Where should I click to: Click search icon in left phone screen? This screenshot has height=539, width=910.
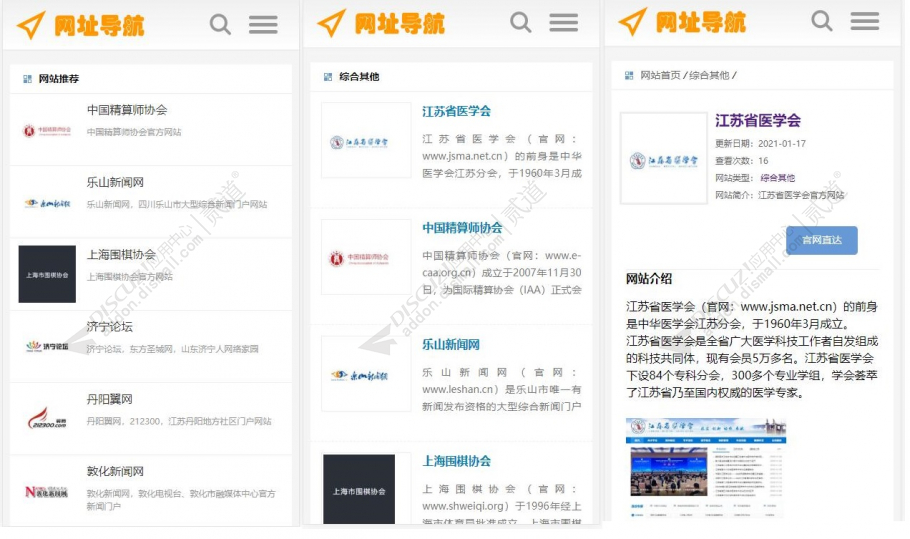(220, 25)
